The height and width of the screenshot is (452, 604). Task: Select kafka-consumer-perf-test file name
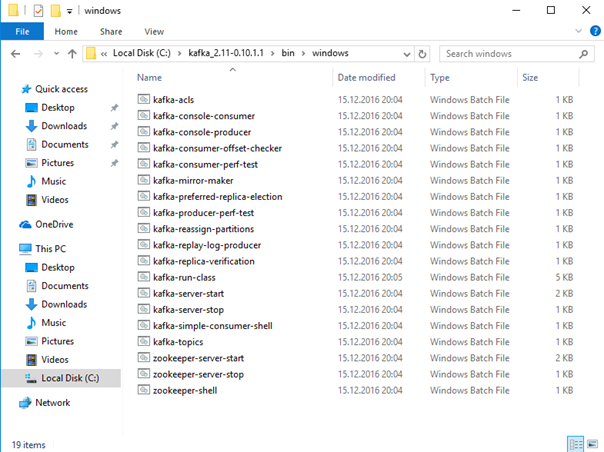coord(205,165)
